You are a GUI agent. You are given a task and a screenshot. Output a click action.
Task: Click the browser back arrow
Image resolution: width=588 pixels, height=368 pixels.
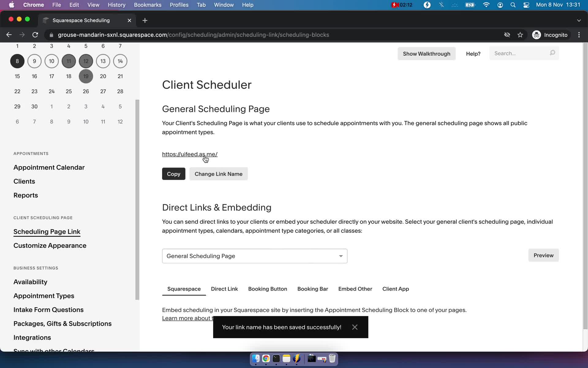pos(9,35)
